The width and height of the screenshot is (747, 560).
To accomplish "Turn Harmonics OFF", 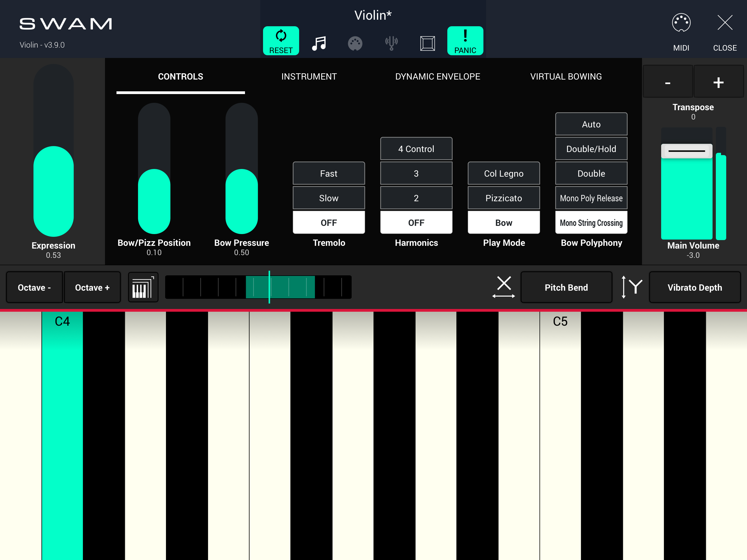I will point(416,223).
